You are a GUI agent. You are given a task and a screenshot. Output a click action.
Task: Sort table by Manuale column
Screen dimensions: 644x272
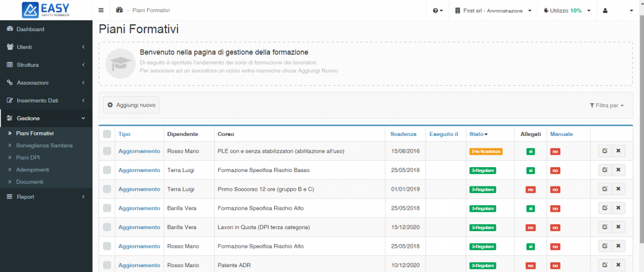pos(561,134)
